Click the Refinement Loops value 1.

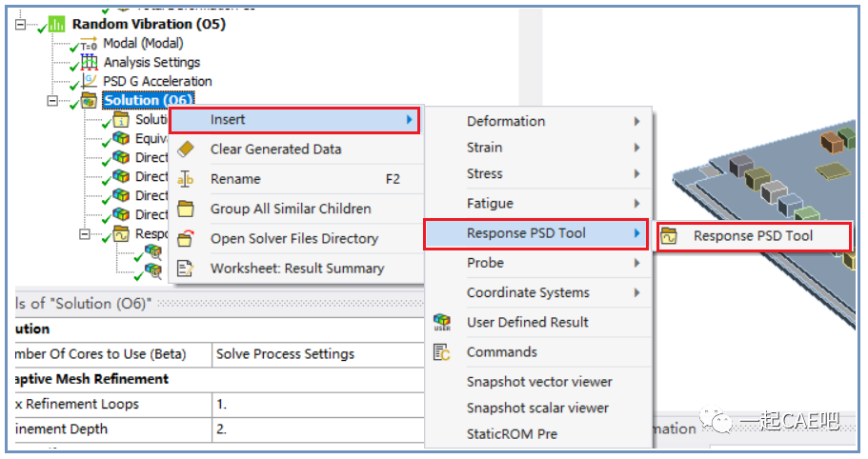(317, 405)
